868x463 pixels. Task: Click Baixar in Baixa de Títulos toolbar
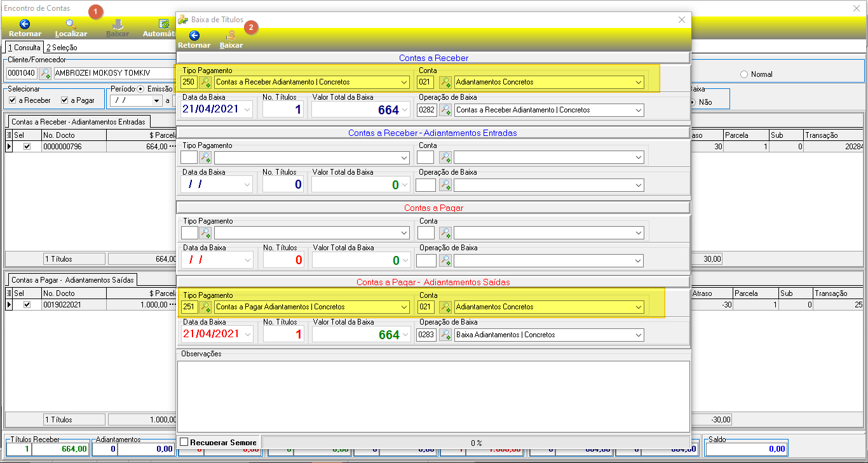click(x=231, y=39)
